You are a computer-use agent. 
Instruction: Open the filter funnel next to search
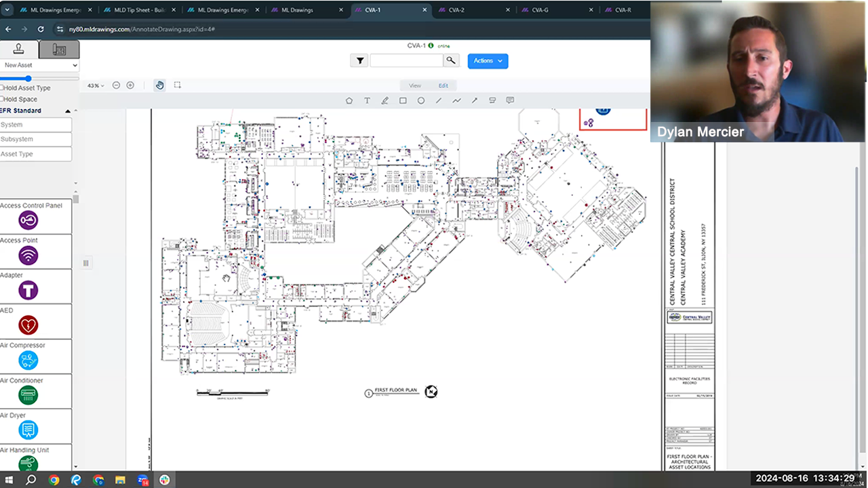tap(360, 60)
